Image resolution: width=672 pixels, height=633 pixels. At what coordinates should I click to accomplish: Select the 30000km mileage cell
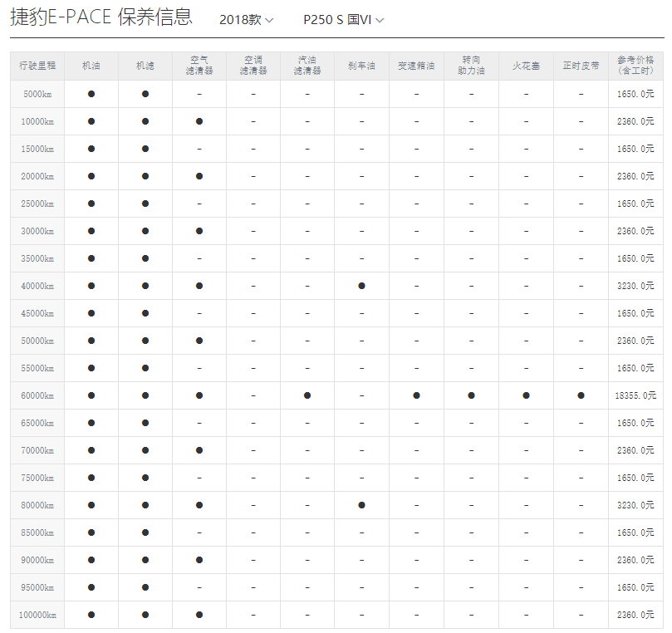tap(37, 231)
